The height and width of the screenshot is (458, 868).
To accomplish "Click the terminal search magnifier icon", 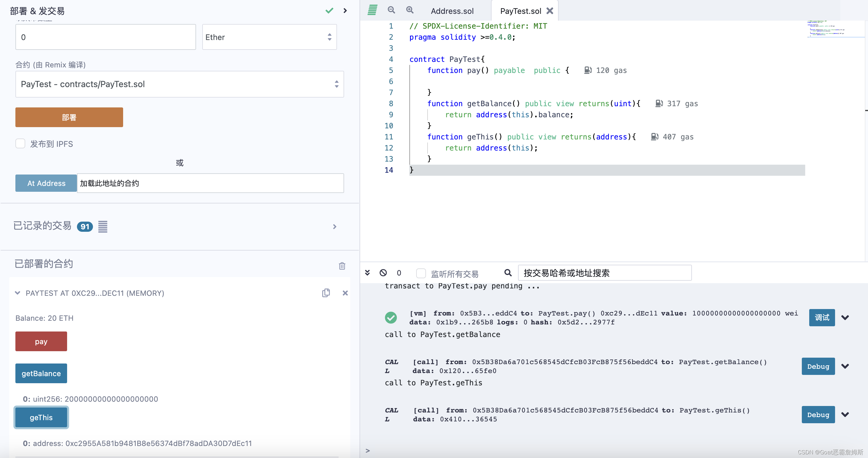I will pos(508,273).
